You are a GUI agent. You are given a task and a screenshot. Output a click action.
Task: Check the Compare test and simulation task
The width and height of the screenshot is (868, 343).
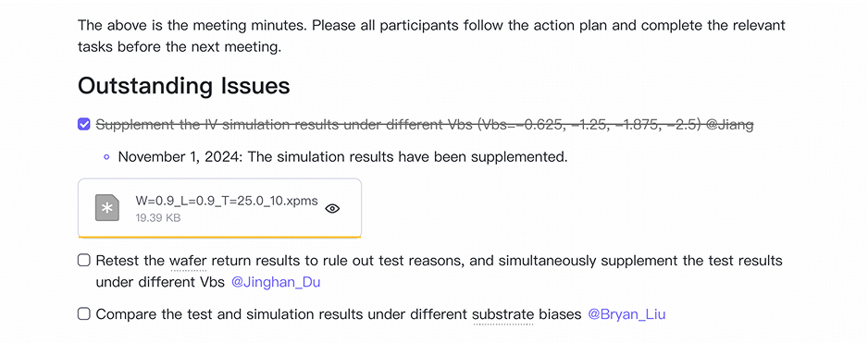83,314
